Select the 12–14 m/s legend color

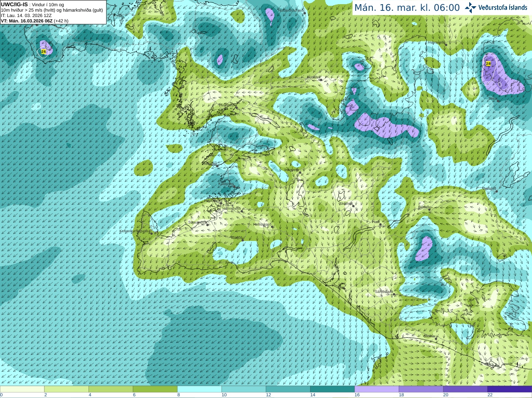tap(288, 389)
